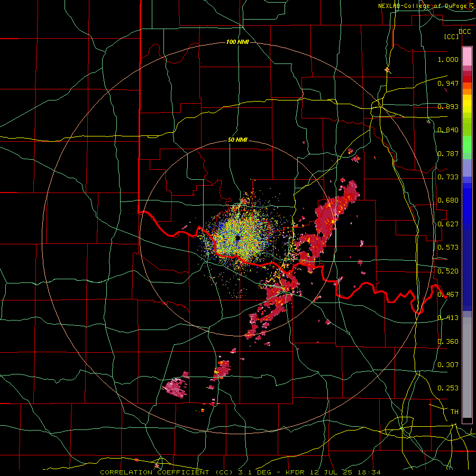Click the [CC] units label
The image size is (476, 476).
[451, 36]
